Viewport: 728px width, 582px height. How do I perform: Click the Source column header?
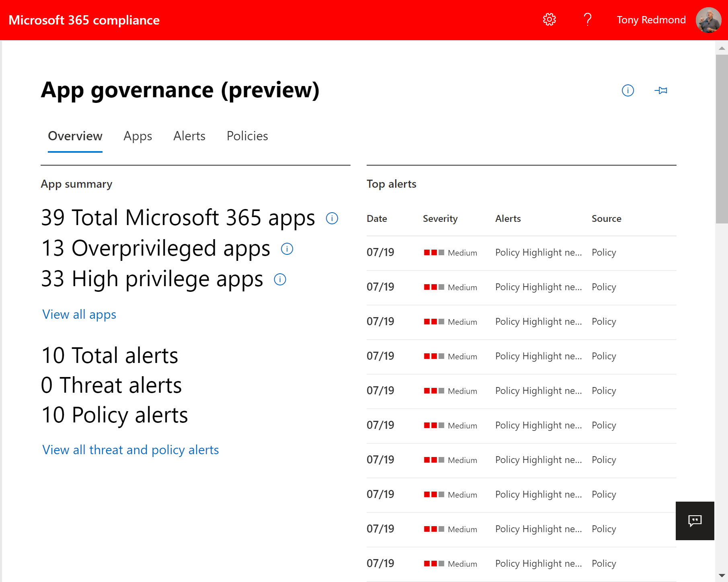click(x=606, y=219)
